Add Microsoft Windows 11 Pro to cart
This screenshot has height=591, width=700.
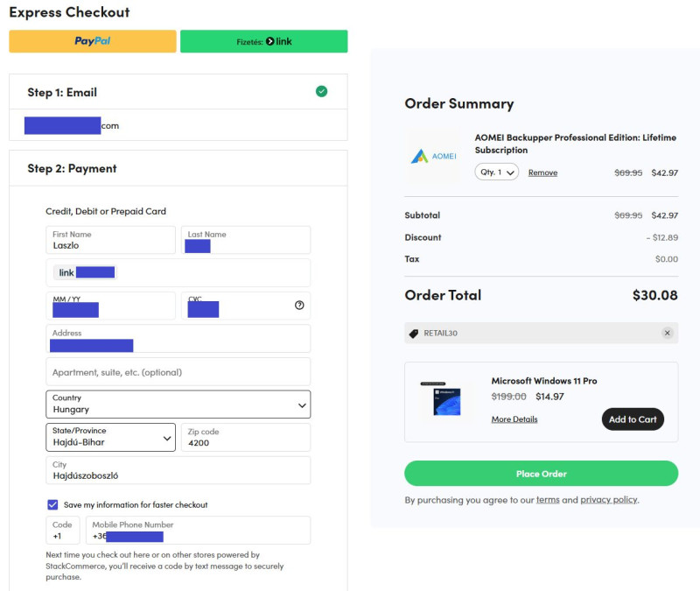[x=633, y=419]
